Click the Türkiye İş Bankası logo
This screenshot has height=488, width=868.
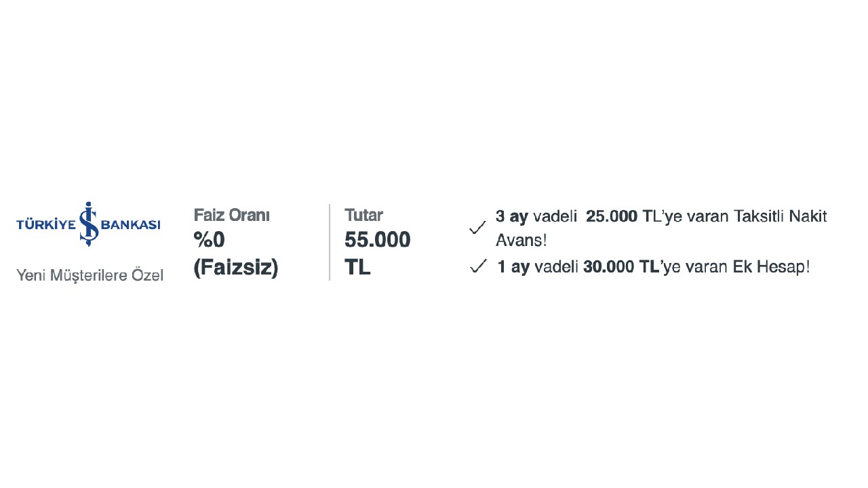tap(88, 223)
